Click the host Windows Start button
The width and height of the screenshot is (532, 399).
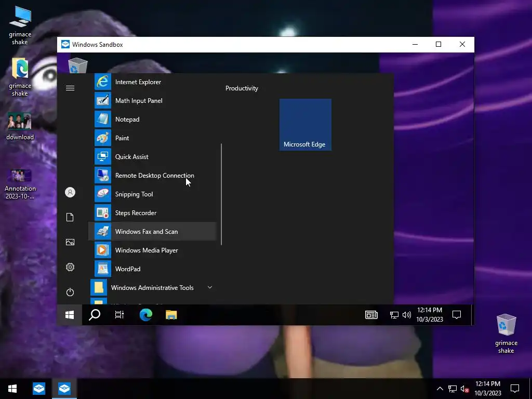click(12, 389)
